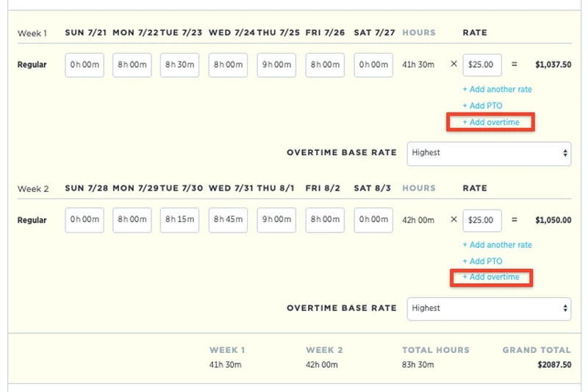Click Week 1 rate field showing $25.00
The width and height of the screenshot is (588, 392).
pyautogui.click(x=482, y=65)
